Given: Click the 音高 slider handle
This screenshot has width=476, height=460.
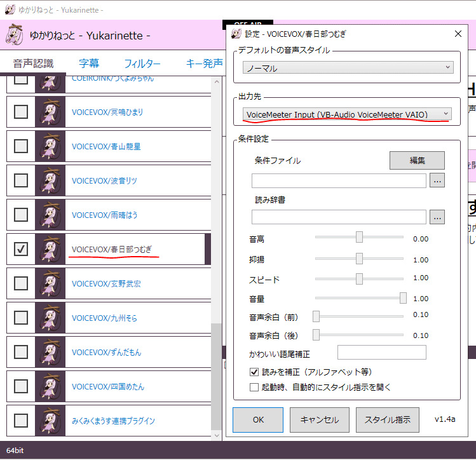Looking at the screenshot, I should 359,237.
